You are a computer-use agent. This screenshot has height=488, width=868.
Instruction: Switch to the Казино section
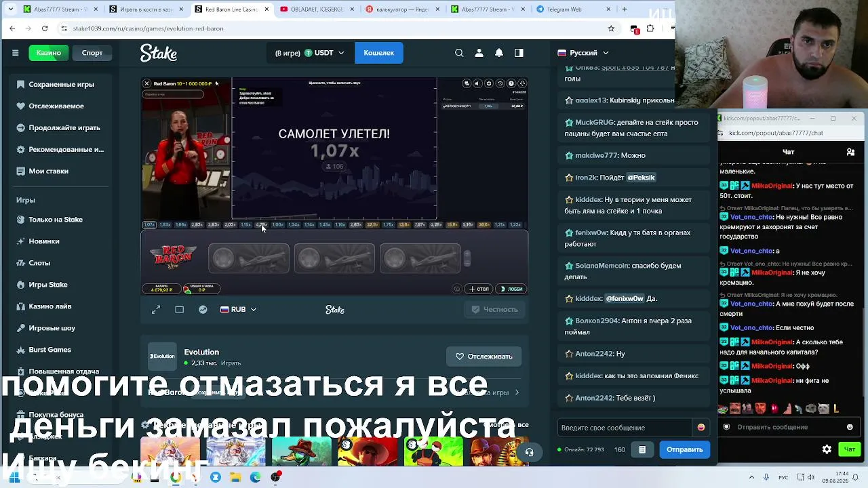point(49,53)
